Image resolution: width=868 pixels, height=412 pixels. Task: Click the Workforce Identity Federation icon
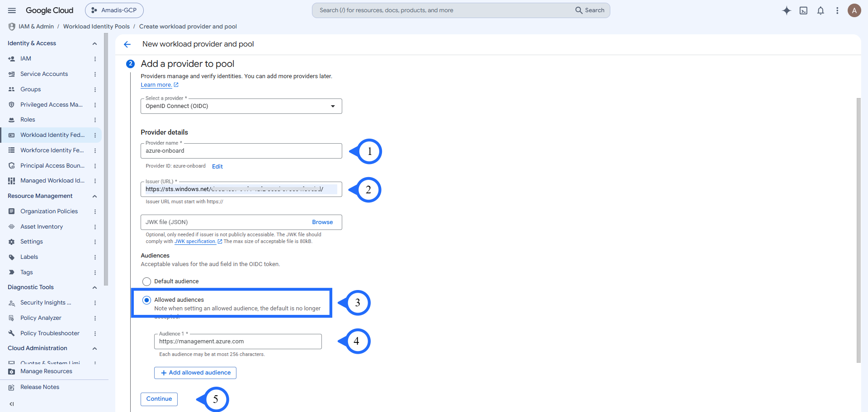(x=12, y=150)
